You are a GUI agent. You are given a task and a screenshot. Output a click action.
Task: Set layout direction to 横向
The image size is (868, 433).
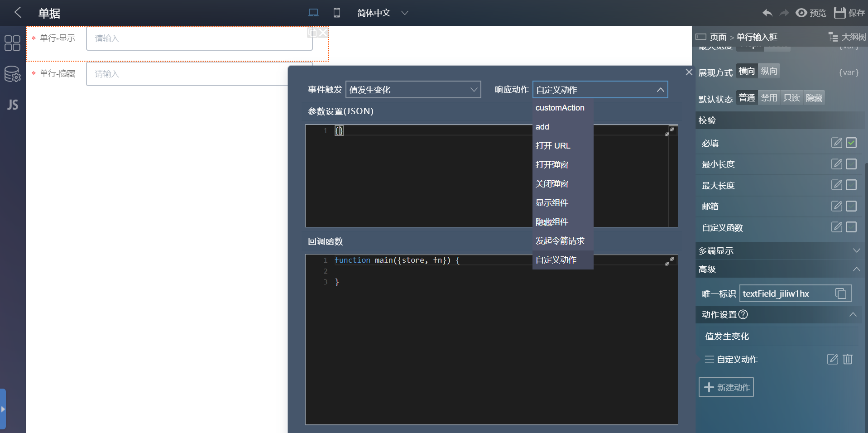coord(747,71)
